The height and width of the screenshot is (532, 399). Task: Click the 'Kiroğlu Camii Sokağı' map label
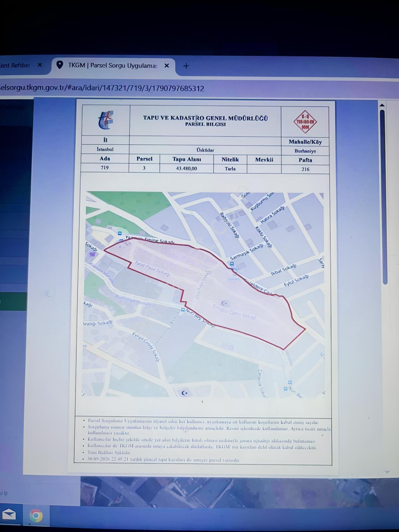pos(234,311)
